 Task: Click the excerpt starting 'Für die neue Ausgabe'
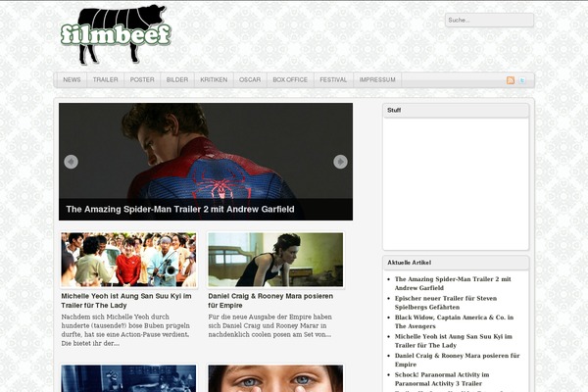coord(270,325)
